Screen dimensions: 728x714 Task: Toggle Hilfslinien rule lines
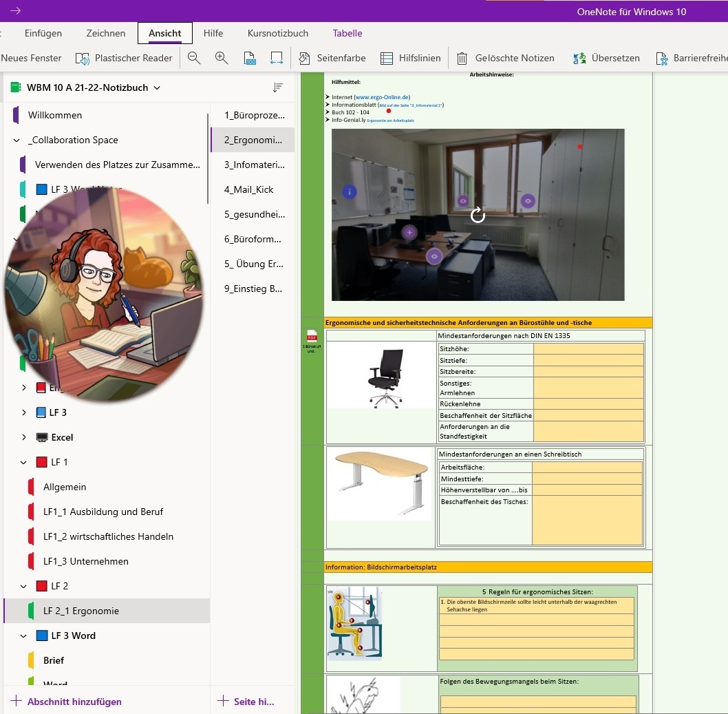(x=410, y=58)
